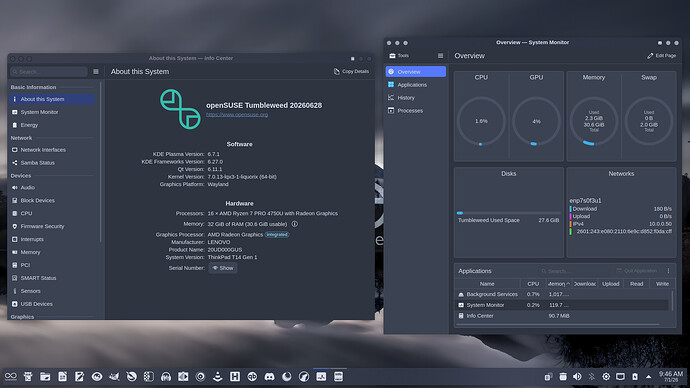
Task: Click the Info Center search field
Action: point(49,72)
